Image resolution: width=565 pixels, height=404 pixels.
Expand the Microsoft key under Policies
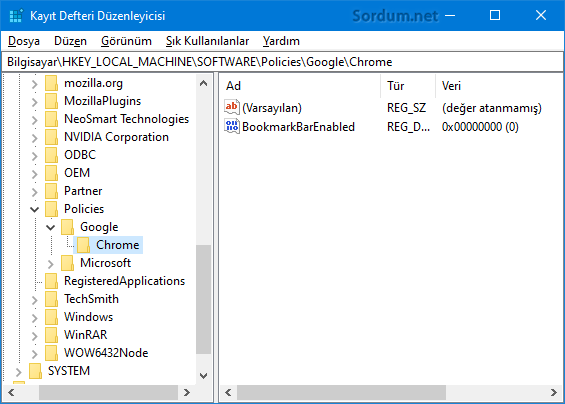[50, 264]
